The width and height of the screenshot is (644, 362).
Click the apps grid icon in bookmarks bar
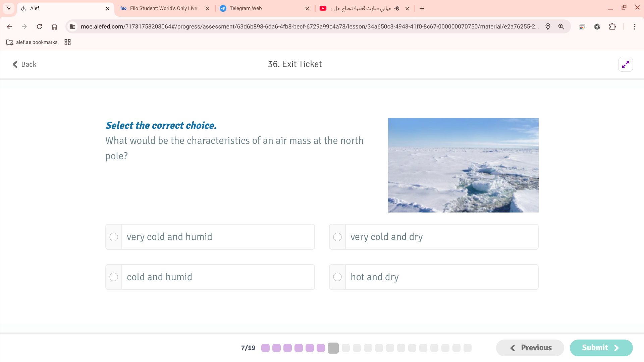67,42
